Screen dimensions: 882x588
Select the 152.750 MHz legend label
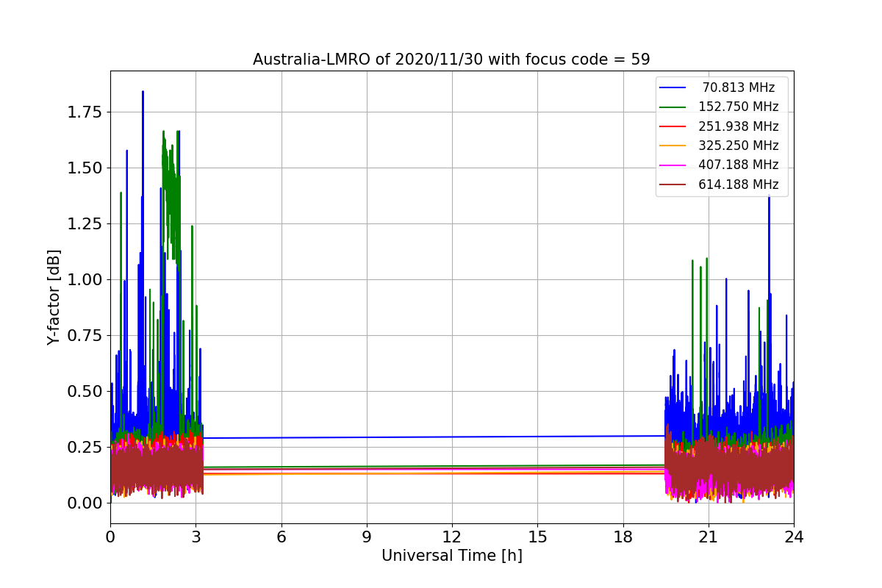coord(738,107)
